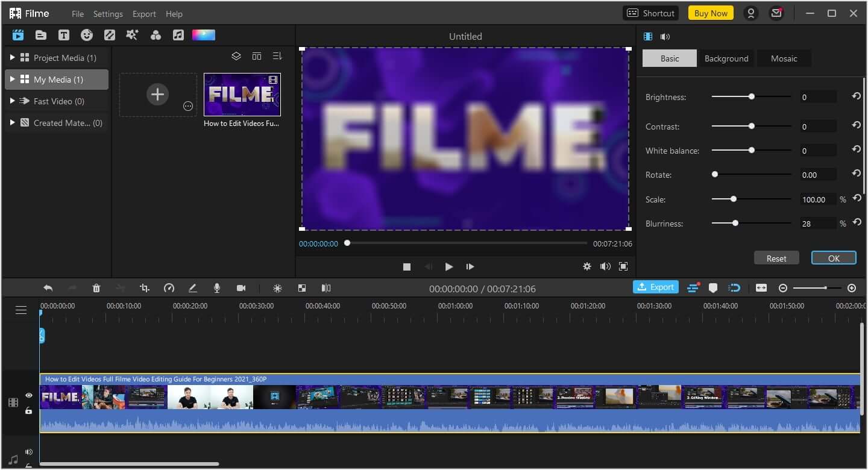The height and width of the screenshot is (470, 868).
Task: Open the Audio music-note library icon
Action: pos(178,35)
